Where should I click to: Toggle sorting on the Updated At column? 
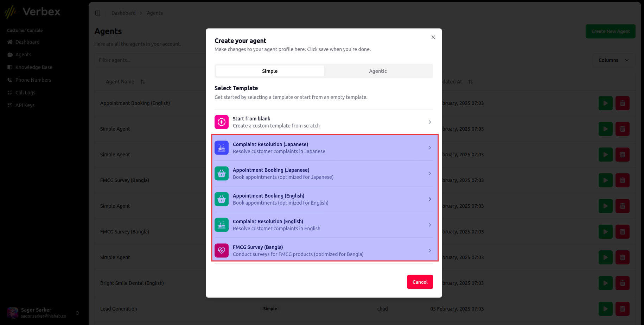point(471,81)
